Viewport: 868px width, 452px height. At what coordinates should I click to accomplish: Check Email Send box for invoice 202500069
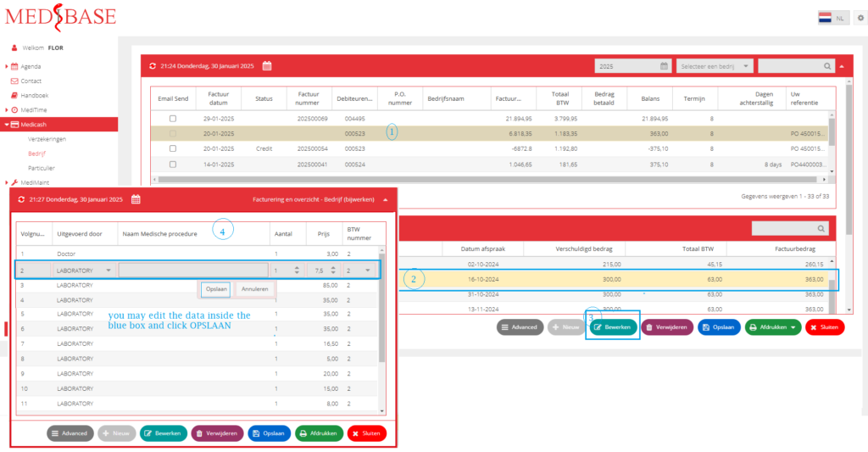(x=173, y=119)
